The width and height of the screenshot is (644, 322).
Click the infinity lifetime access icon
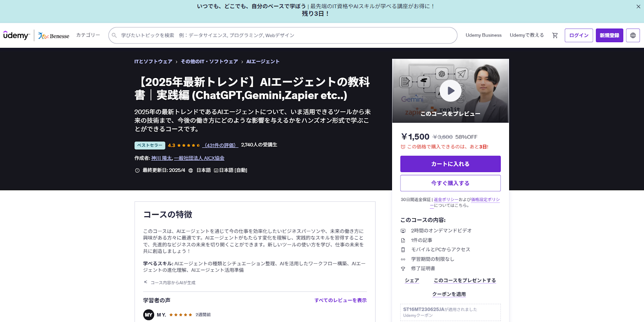[403, 259]
